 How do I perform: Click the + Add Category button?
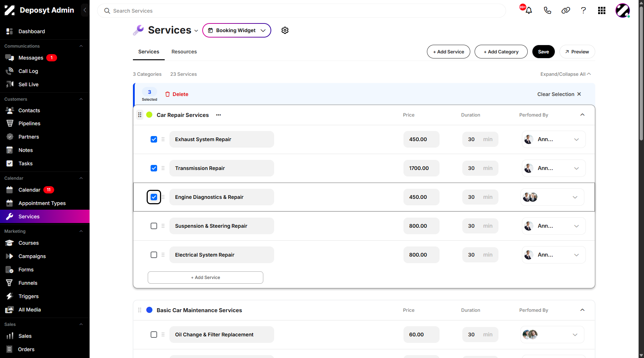click(501, 52)
